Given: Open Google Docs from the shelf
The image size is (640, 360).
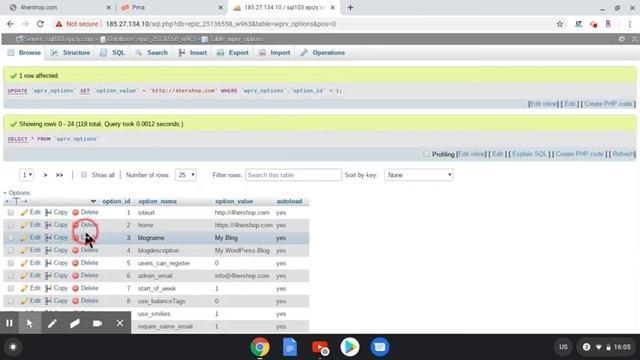Looking at the screenshot, I should click(x=290, y=347).
